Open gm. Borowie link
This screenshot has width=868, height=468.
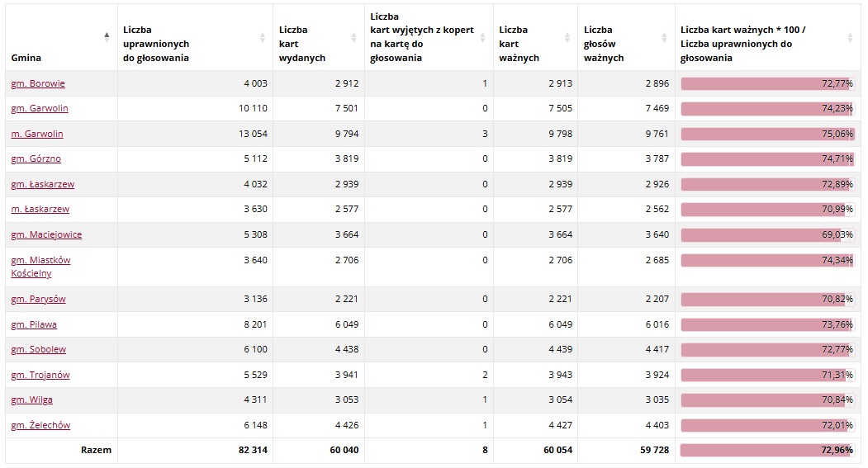(x=38, y=83)
